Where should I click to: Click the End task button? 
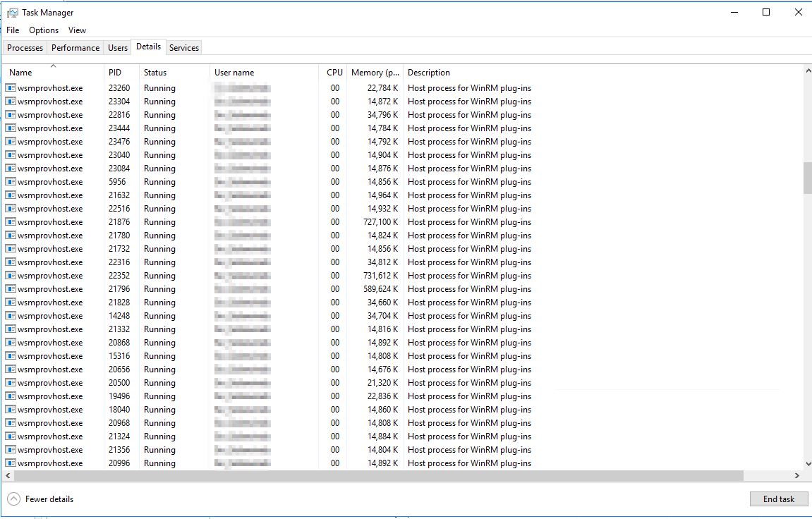(778, 499)
